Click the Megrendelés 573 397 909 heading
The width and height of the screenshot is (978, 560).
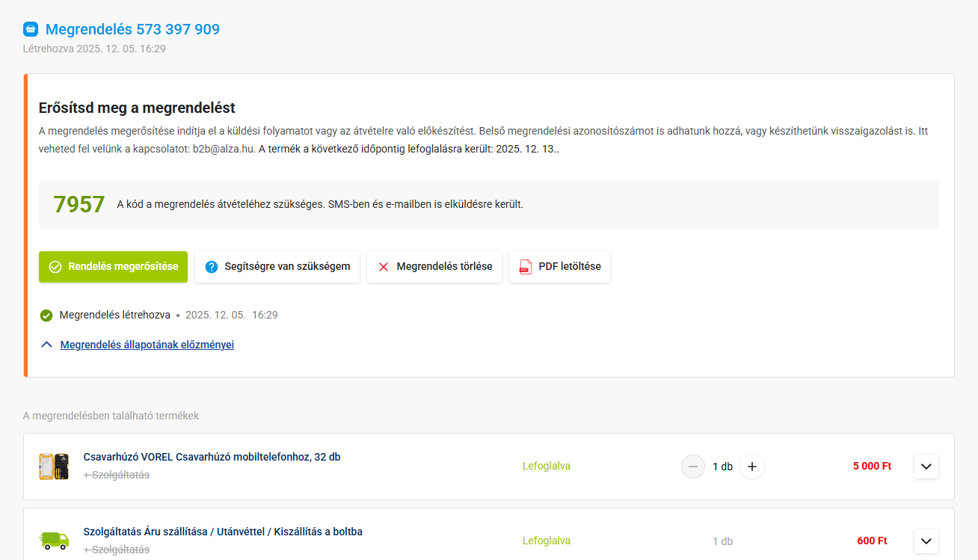coord(132,30)
